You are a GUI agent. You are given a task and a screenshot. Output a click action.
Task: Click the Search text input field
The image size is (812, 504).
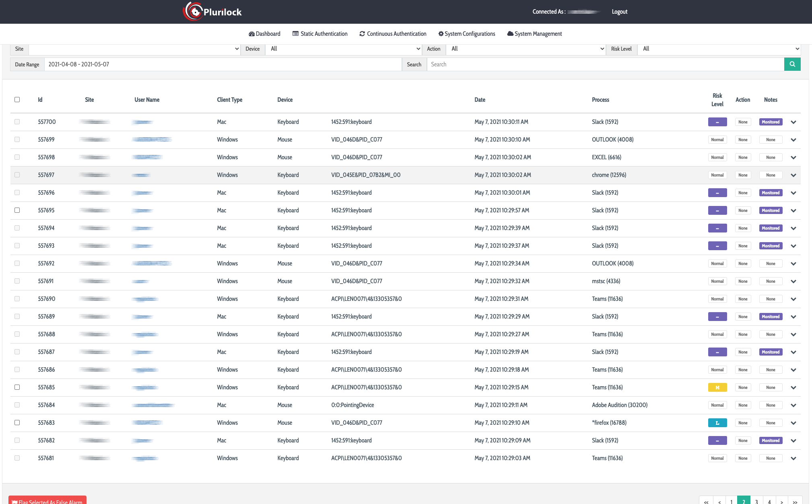[605, 64]
